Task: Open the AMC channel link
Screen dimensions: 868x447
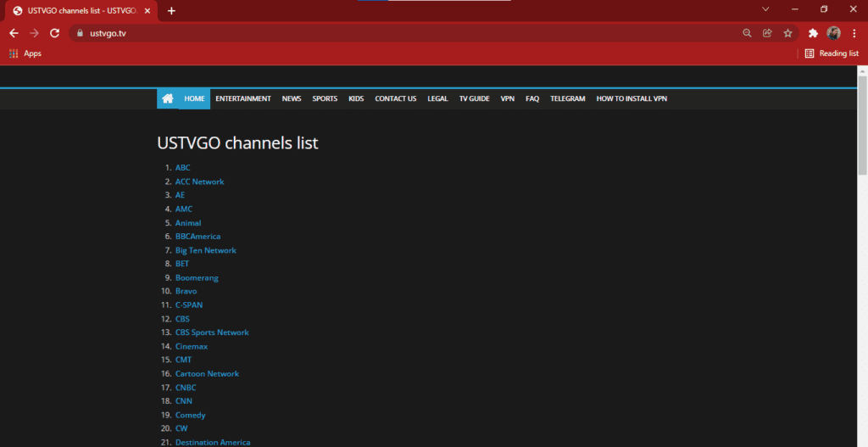Action: pos(184,209)
